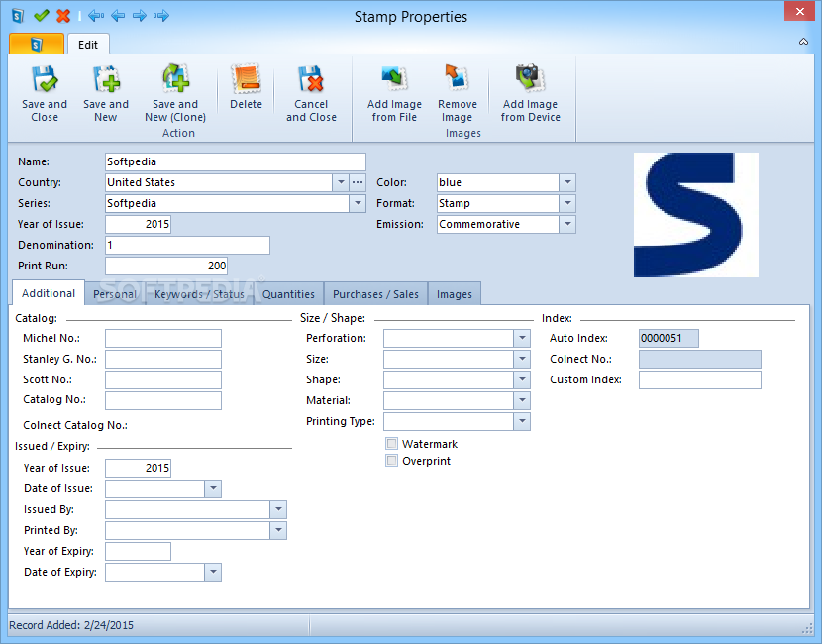Expand the Material dropdown
This screenshot has height=644, width=822.
pyautogui.click(x=522, y=400)
